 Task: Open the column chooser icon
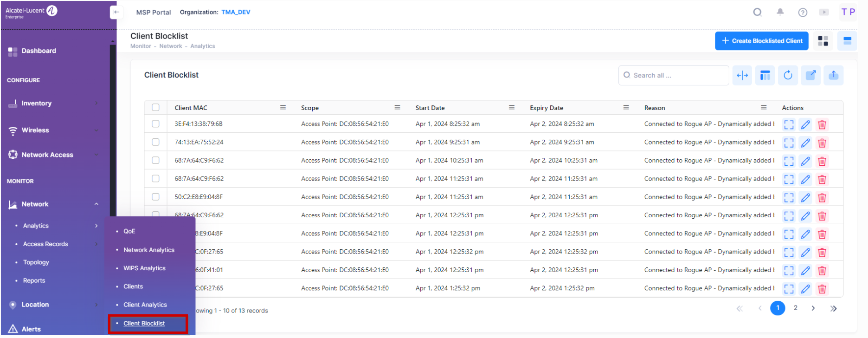pyautogui.click(x=765, y=75)
